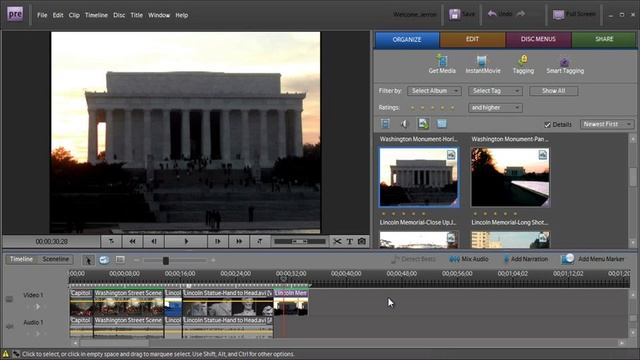Open the Title menu
Screen dimensions: 640x360
click(136, 15)
